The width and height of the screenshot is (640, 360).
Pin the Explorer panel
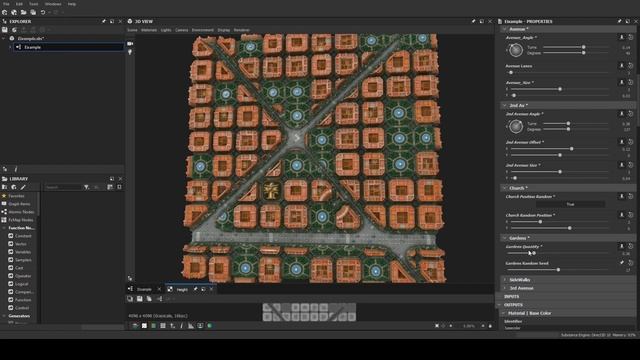[104, 21]
